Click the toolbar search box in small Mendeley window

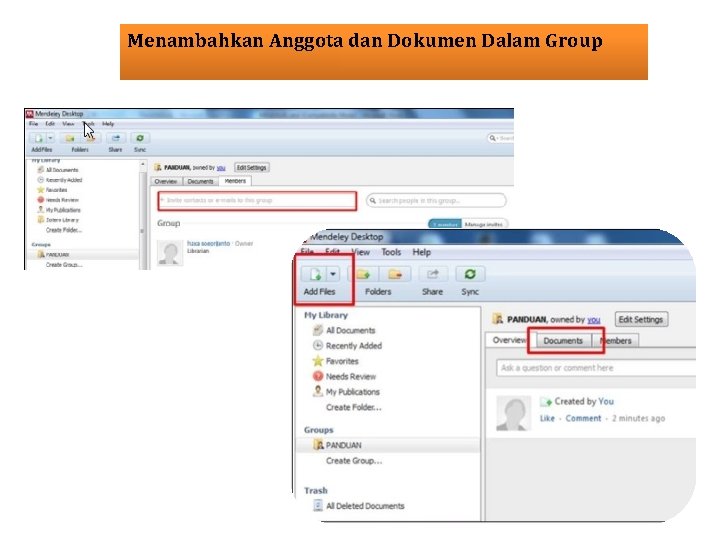click(500, 138)
